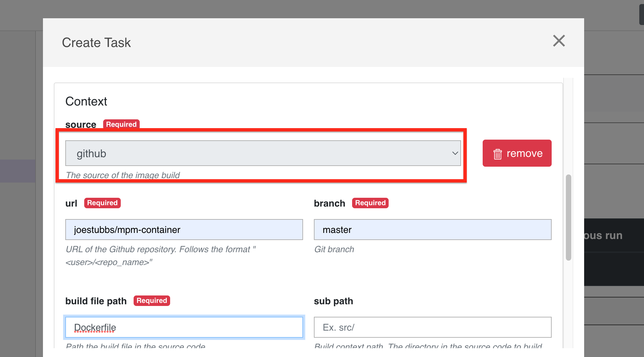This screenshot has width=644, height=357.
Task: Click the Required badge next to url
Action: 102,203
